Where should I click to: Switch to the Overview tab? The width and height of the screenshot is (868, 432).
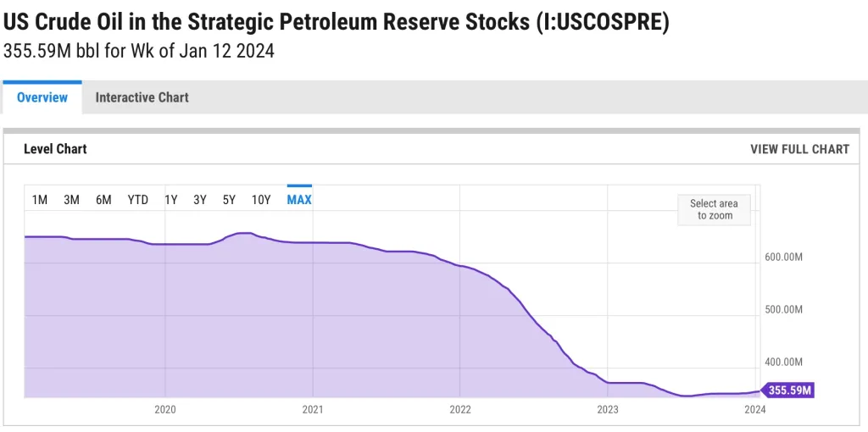(x=42, y=97)
